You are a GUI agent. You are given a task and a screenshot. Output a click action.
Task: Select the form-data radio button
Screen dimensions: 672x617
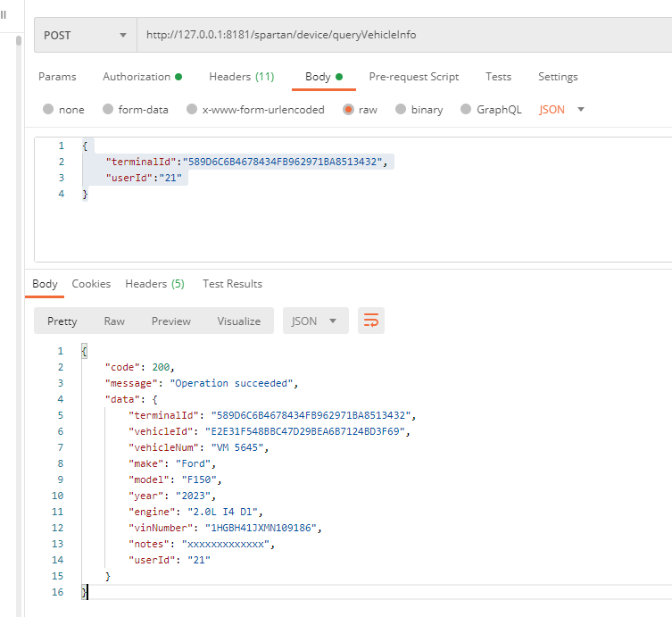[107, 110]
